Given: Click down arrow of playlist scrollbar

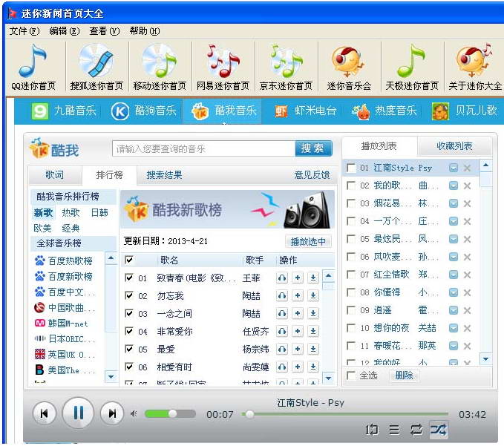Looking at the screenshot, I should [485, 359].
